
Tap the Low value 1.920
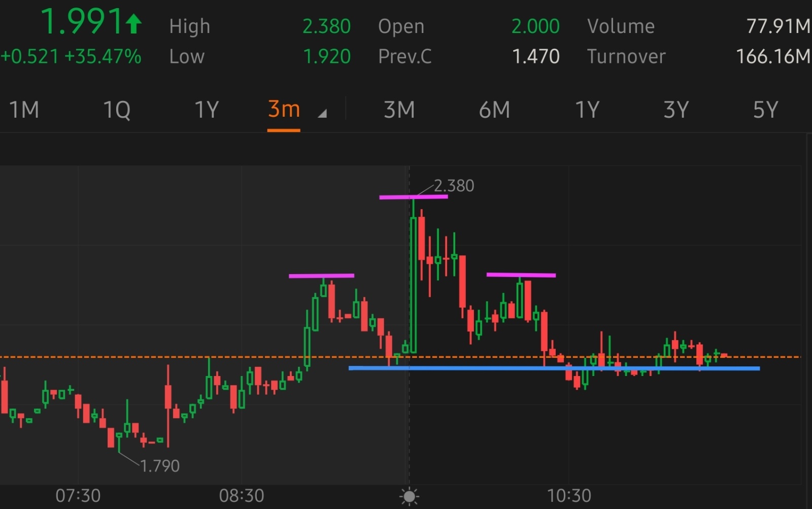(326, 56)
